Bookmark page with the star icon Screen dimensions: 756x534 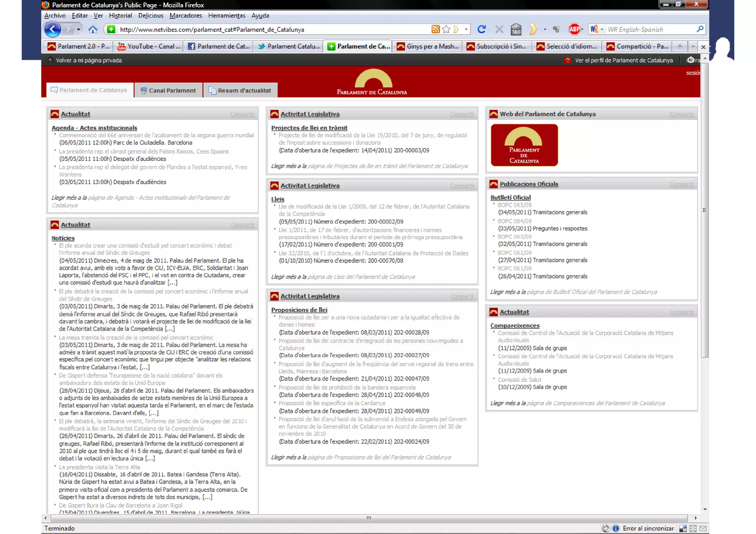(x=446, y=29)
